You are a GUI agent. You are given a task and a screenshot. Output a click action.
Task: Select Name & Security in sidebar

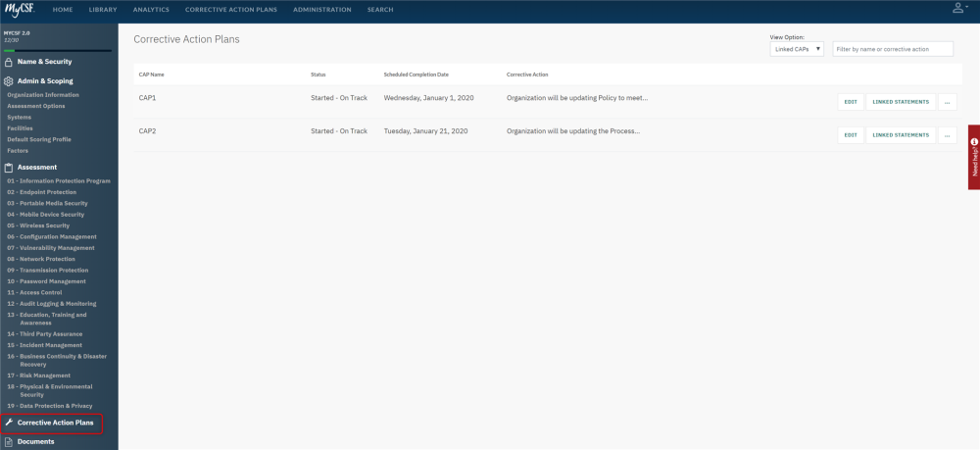44,62
